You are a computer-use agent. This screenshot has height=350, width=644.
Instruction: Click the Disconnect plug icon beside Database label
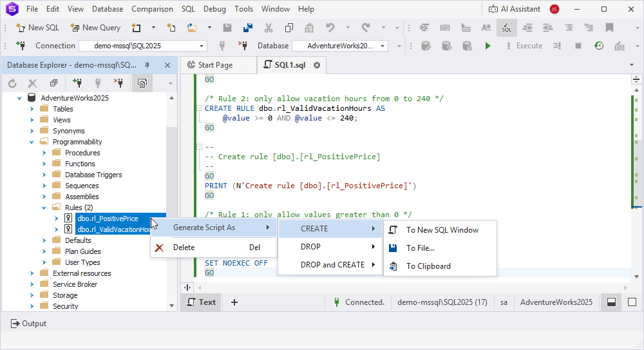click(x=243, y=46)
